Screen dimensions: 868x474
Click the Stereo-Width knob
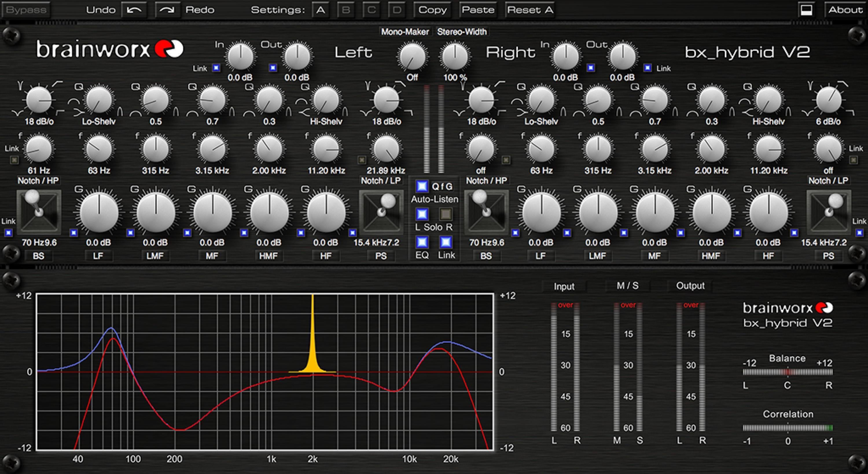[455, 56]
